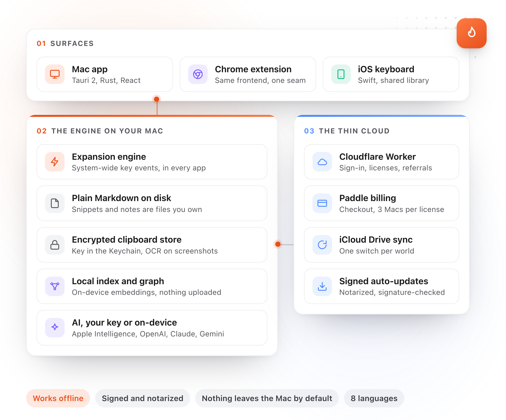Click 'Sign-in, licenses, referrals' text
Viewport: 506px width, 420px height.
pos(386,168)
